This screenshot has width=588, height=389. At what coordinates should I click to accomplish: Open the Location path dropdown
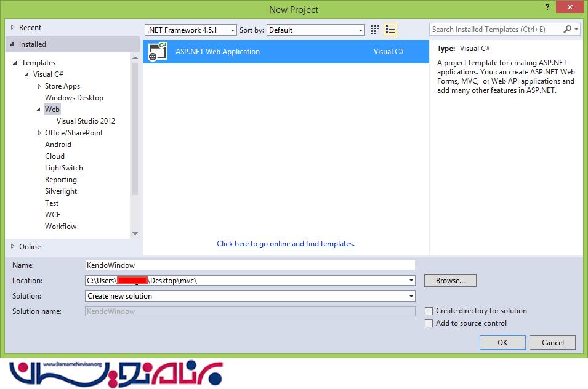click(411, 280)
